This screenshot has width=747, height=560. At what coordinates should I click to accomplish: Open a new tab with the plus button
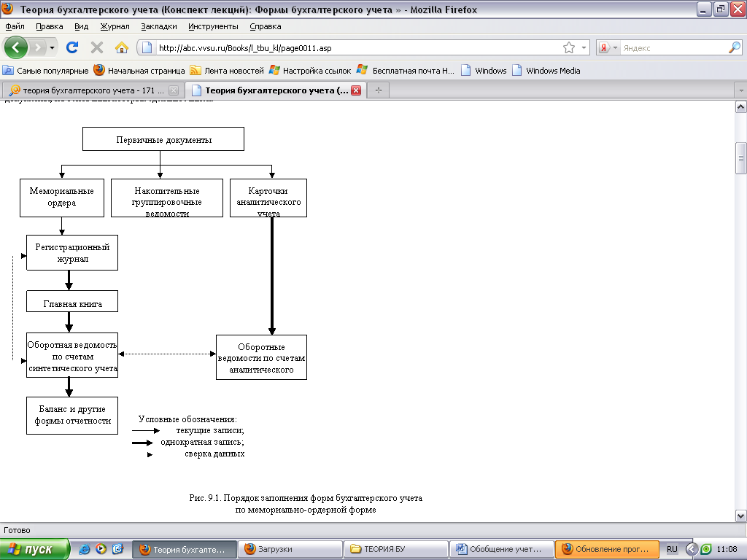[379, 90]
